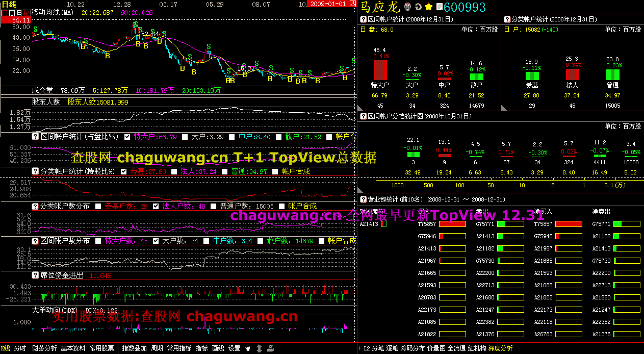Image resolution: width=644 pixels, height=354 pixels.
Task: Open the 常用指标 indicator menu
Action: [179, 348]
